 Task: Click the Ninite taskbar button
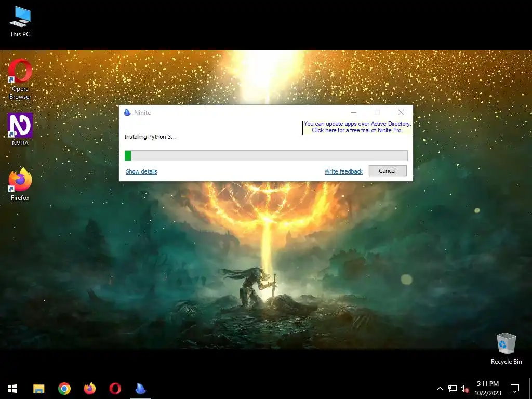pos(140,389)
